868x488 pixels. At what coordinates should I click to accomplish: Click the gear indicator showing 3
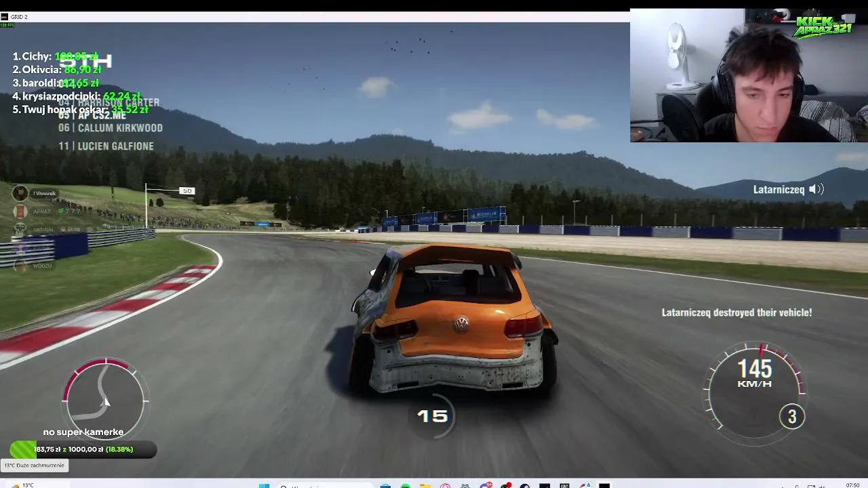click(791, 416)
